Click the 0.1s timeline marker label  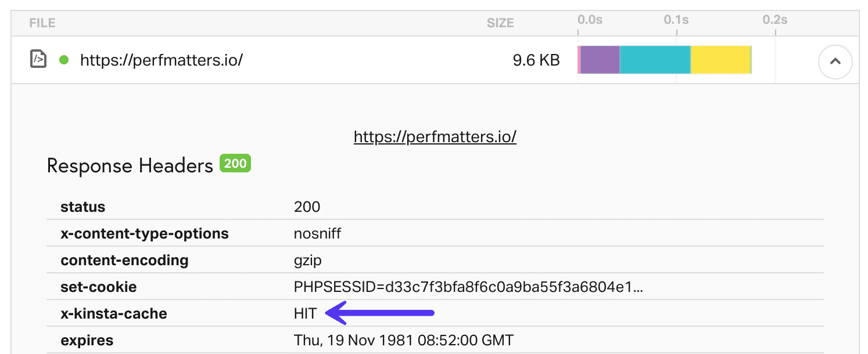coord(677,19)
